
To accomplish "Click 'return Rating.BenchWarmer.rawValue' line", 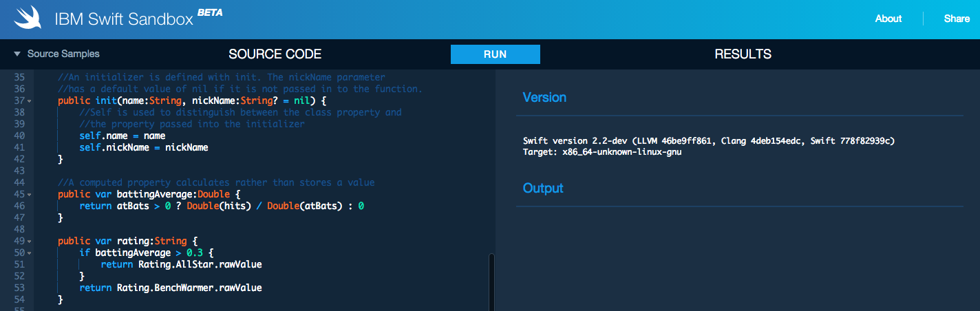I will (171, 288).
